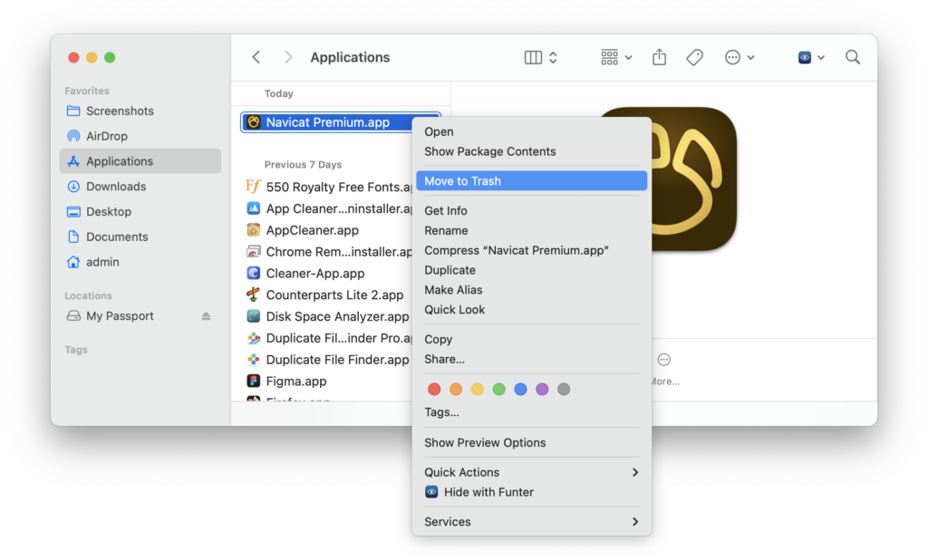
Task: Open Finder search via magnifying glass icon
Action: point(852,56)
